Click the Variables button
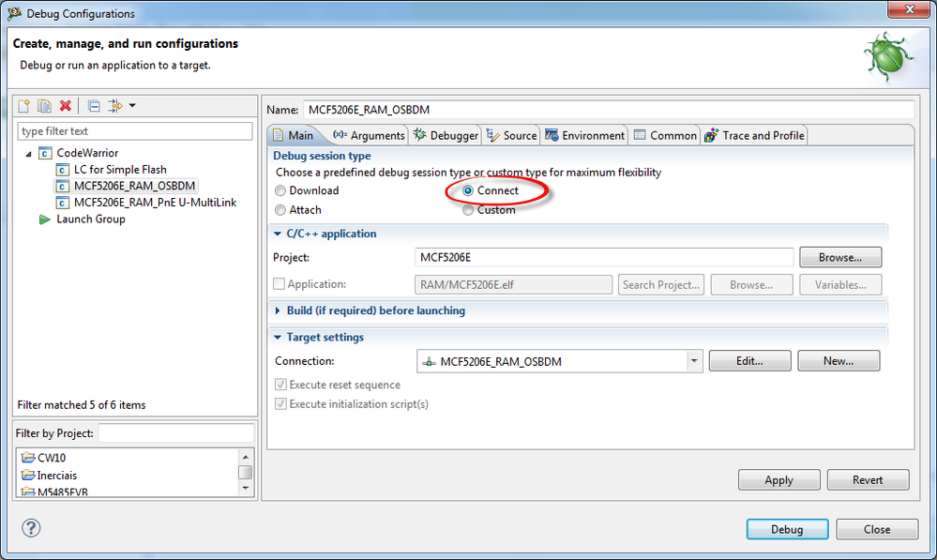 pos(840,284)
